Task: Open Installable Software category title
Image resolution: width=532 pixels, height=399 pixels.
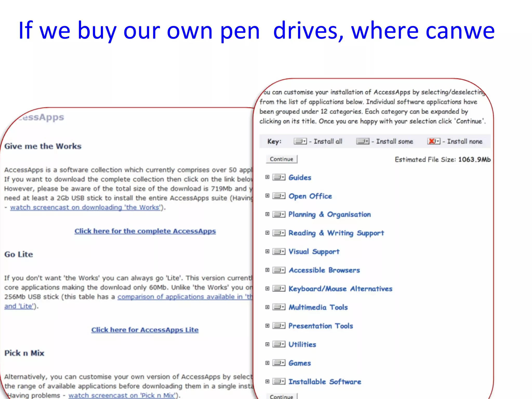Action: (x=325, y=382)
